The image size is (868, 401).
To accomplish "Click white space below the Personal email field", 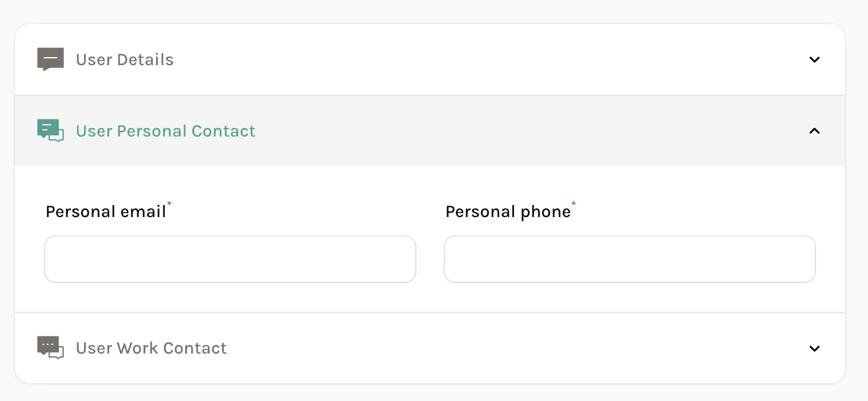I will 230,297.
